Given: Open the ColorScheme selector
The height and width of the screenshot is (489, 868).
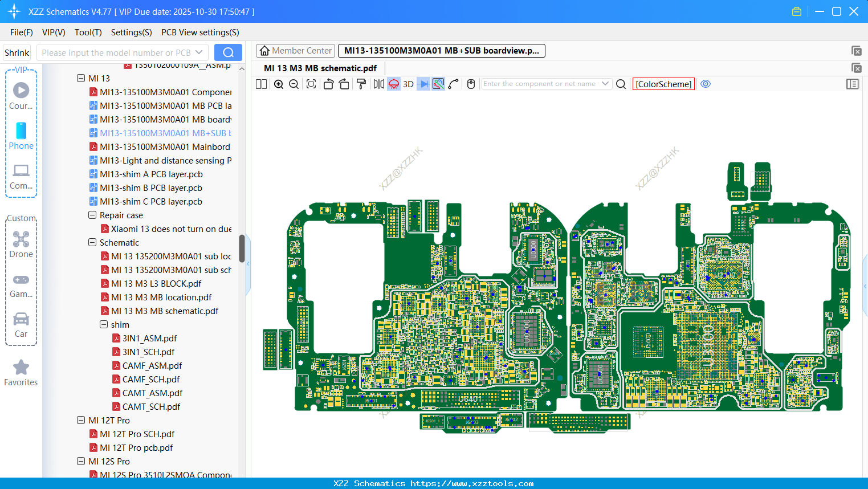Looking at the screenshot, I should 663,84.
